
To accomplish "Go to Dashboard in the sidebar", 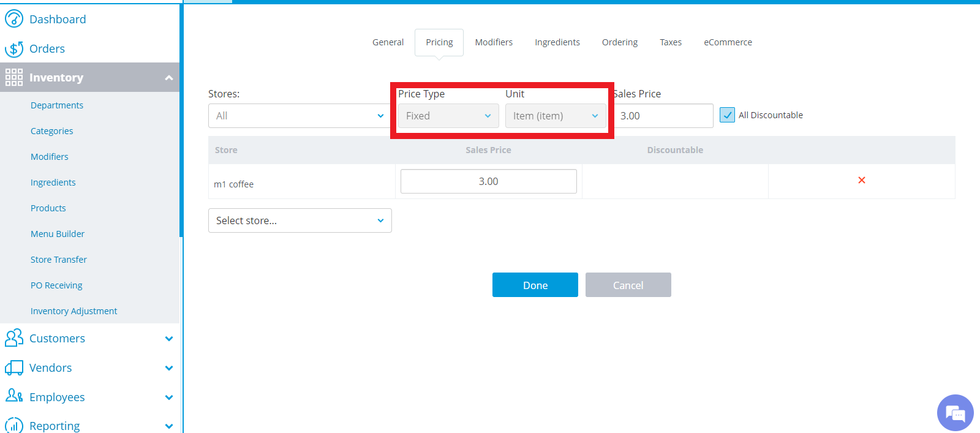I will click(x=58, y=19).
